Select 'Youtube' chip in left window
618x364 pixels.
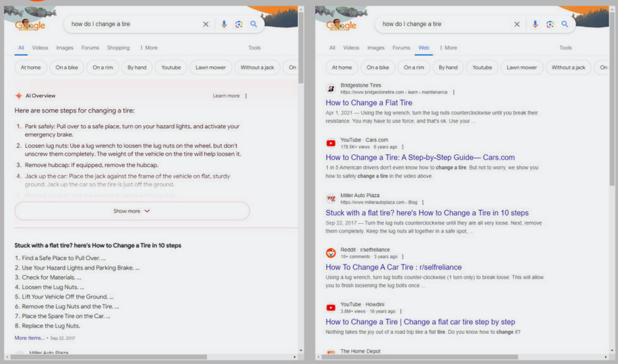tap(171, 68)
